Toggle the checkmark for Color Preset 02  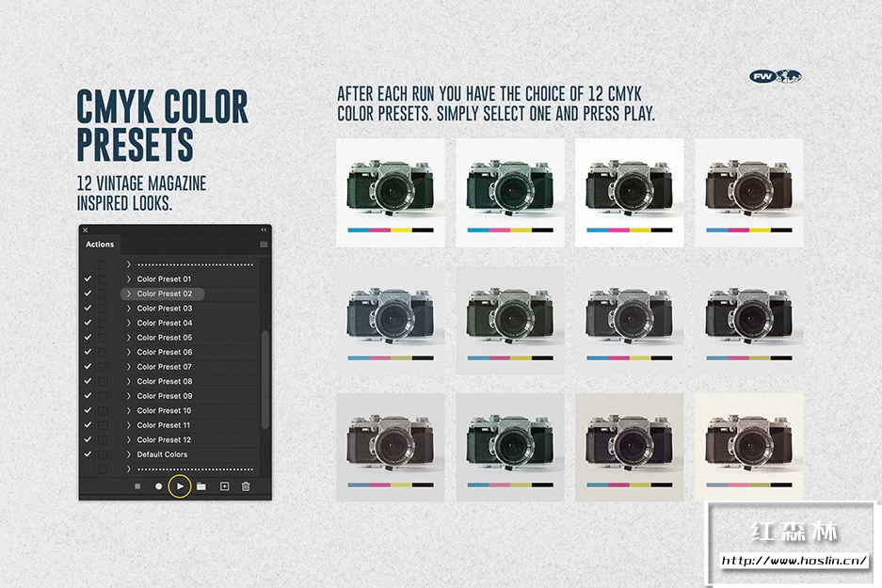click(x=88, y=294)
